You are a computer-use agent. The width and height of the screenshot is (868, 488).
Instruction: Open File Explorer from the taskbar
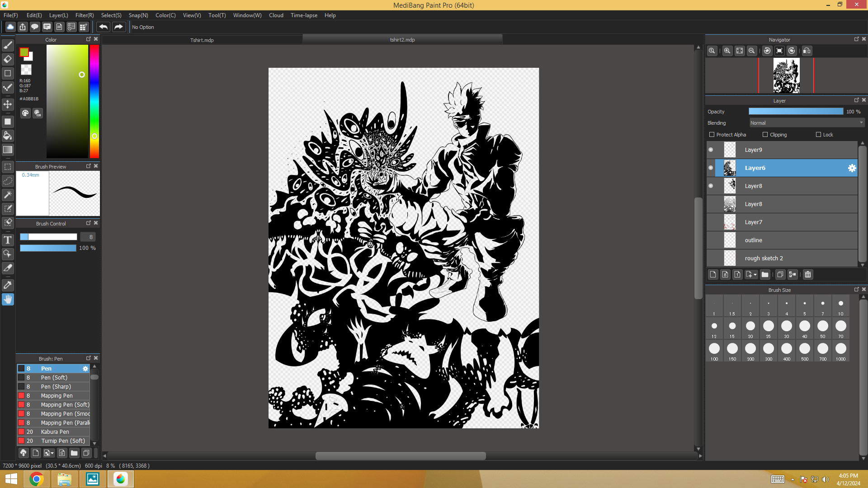coord(64,479)
